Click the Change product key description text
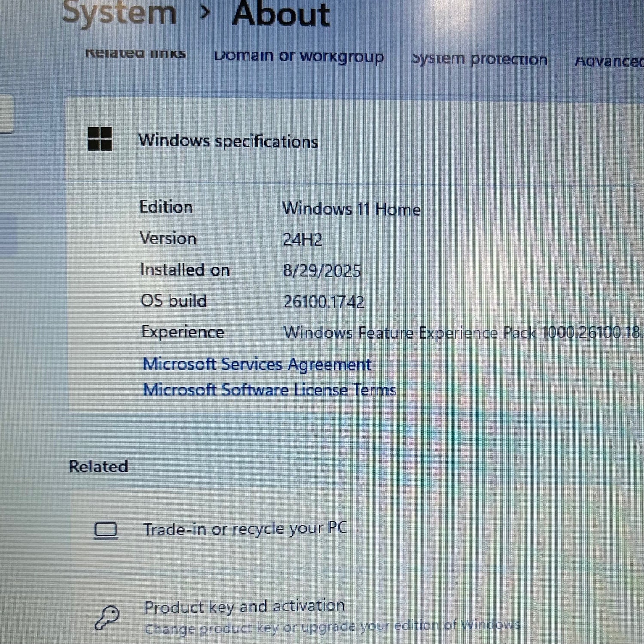The height and width of the screenshot is (644, 644). [331, 627]
